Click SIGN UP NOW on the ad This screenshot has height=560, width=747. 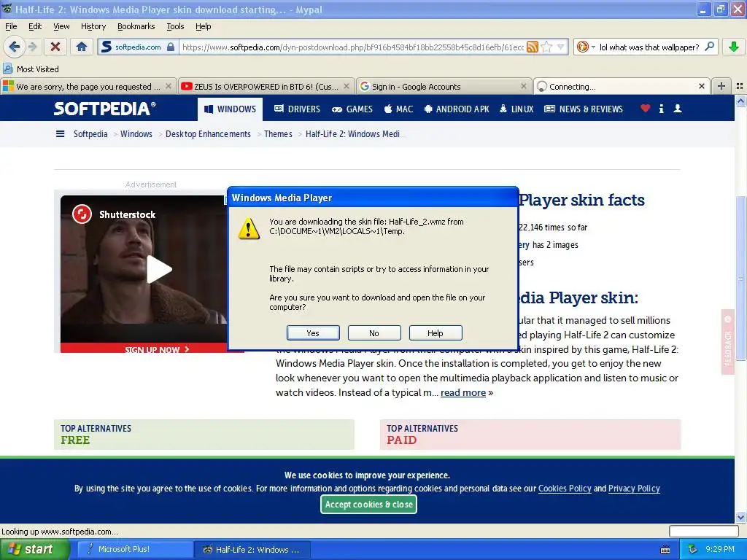(x=157, y=349)
